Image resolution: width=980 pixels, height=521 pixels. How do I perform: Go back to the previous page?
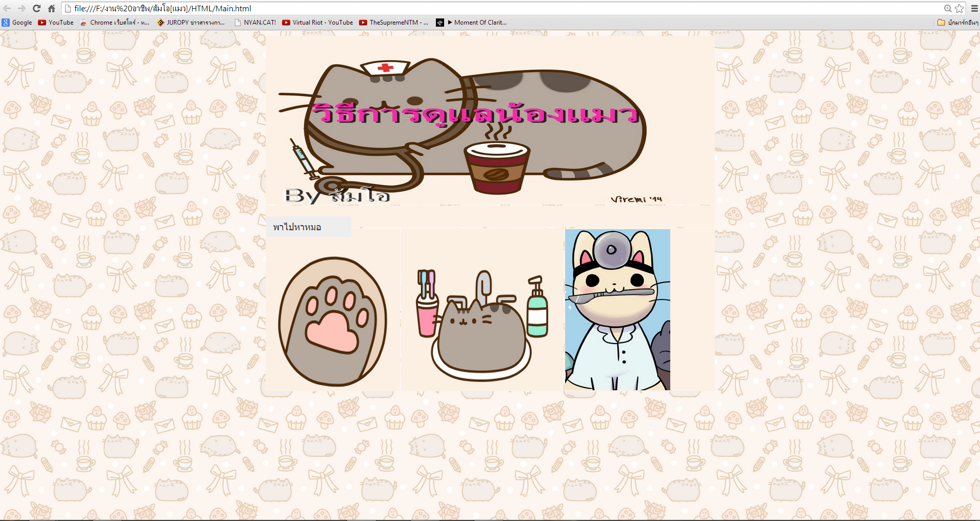[7, 8]
